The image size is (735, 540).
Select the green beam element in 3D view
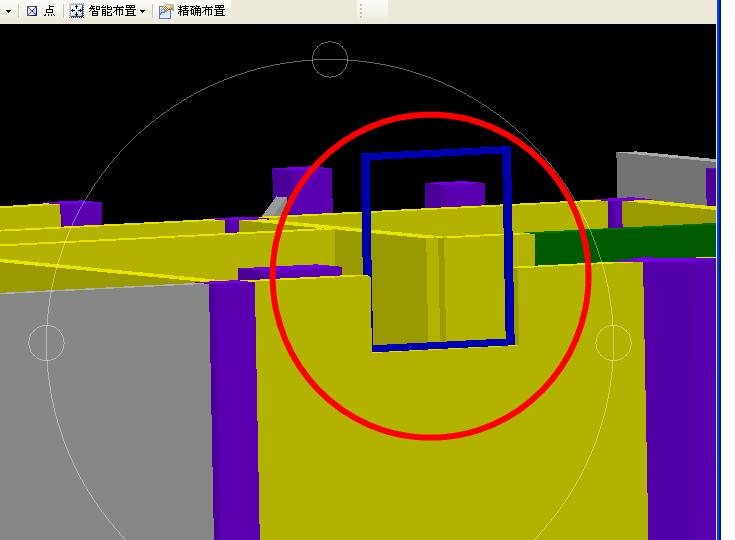[x=625, y=244]
